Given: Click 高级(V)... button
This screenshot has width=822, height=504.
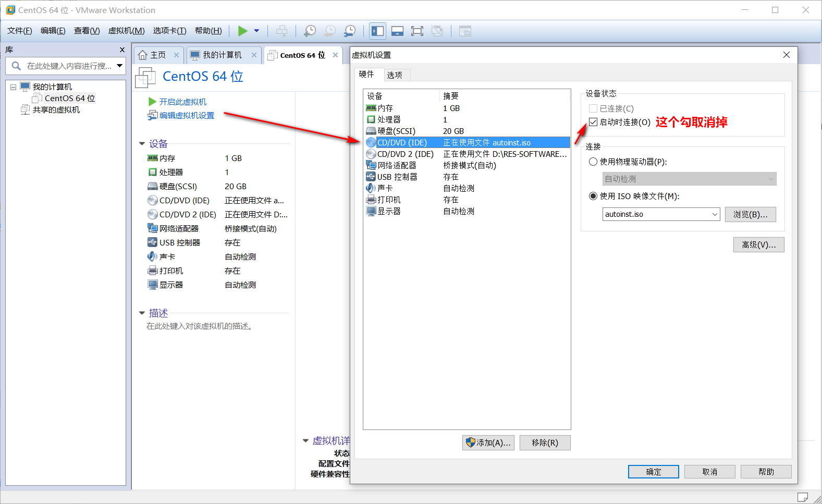Looking at the screenshot, I should tap(758, 244).
